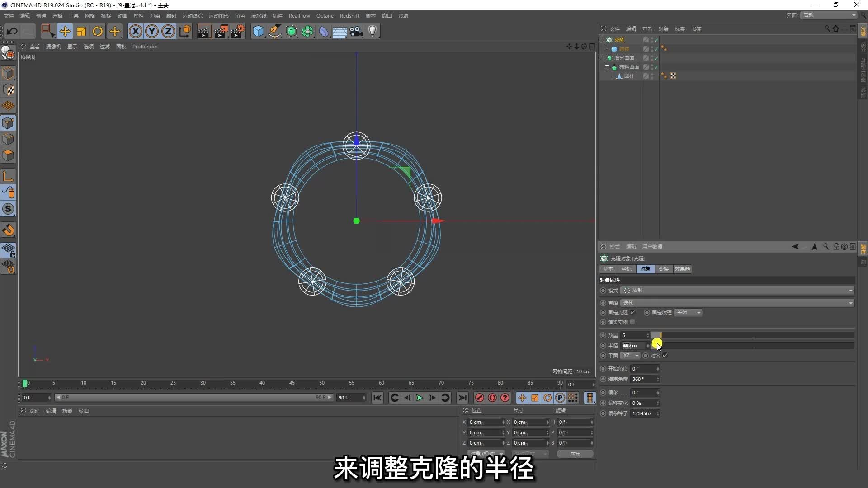Image resolution: width=868 pixels, height=488 pixels.
Task: Switch to the 效果器 attribute tab
Action: [682, 269]
